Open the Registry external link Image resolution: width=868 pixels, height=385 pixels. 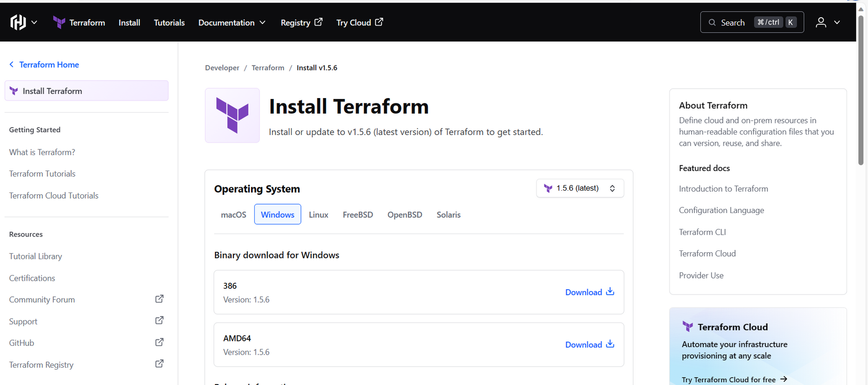click(301, 22)
